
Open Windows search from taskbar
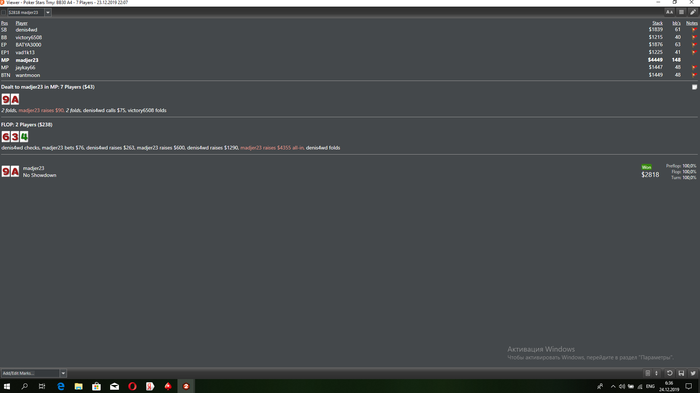(x=25, y=386)
